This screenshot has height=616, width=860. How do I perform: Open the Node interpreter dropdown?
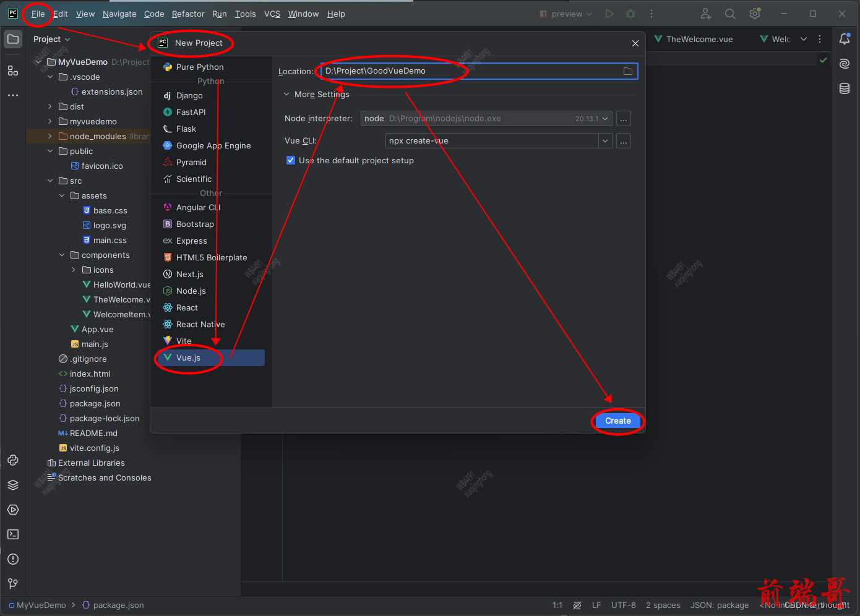[x=605, y=119]
